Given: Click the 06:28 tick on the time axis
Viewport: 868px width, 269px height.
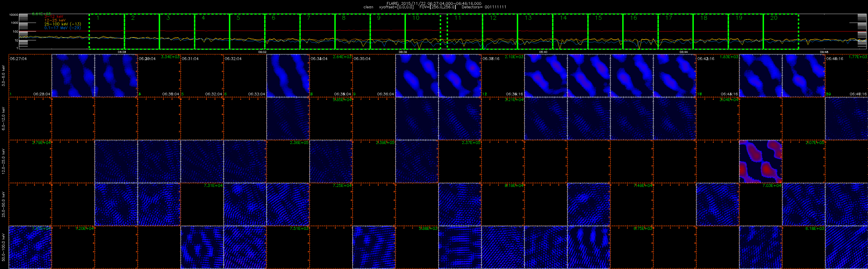Looking at the screenshot, I should [x=122, y=52].
